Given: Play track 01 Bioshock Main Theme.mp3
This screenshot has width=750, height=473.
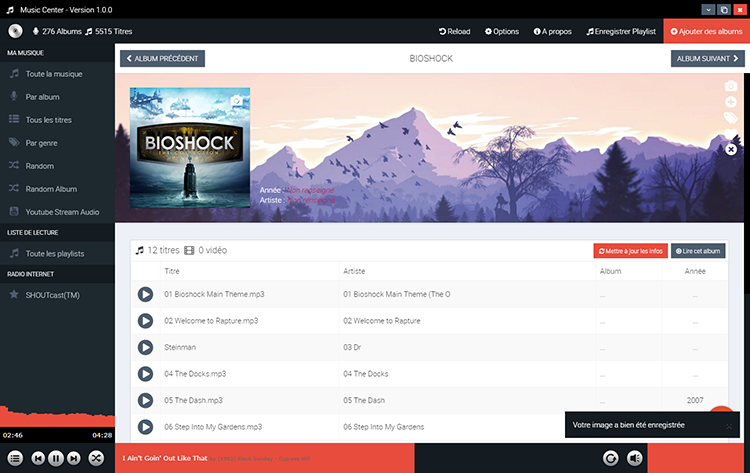Looking at the screenshot, I should point(145,294).
